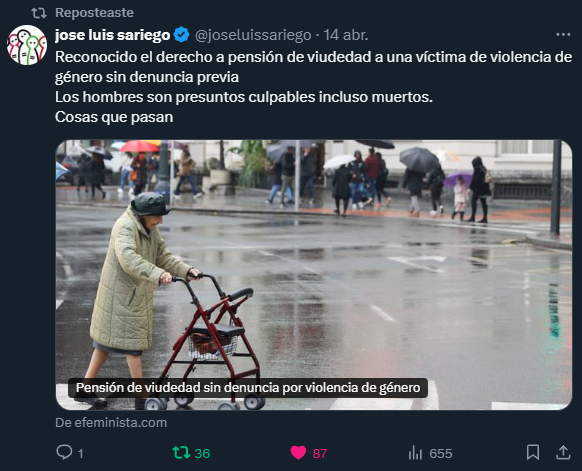
Task: Click the share upload icon
Action: point(563,452)
